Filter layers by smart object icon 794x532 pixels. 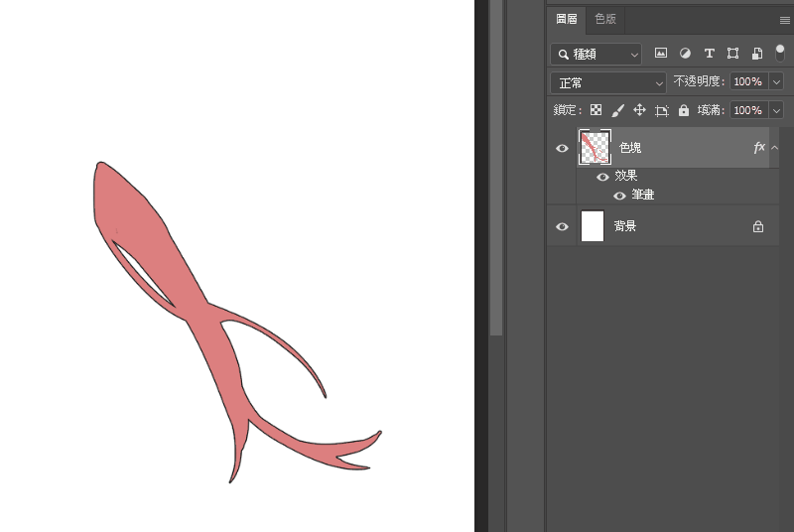[756, 54]
